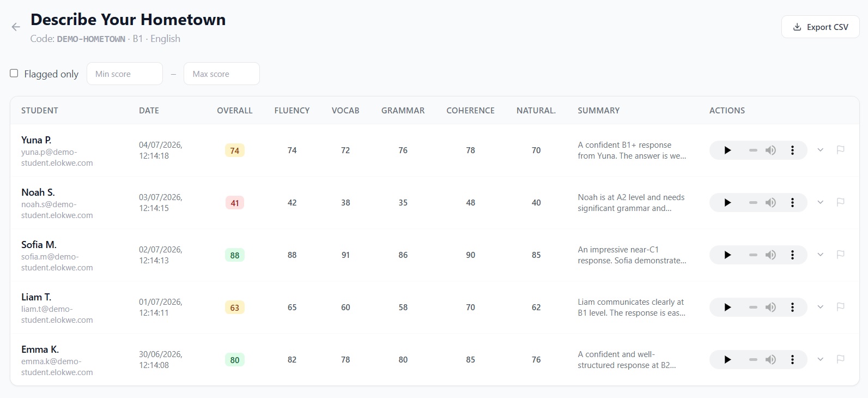
Task: Click the STUDENT column header
Action: (x=40, y=111)
